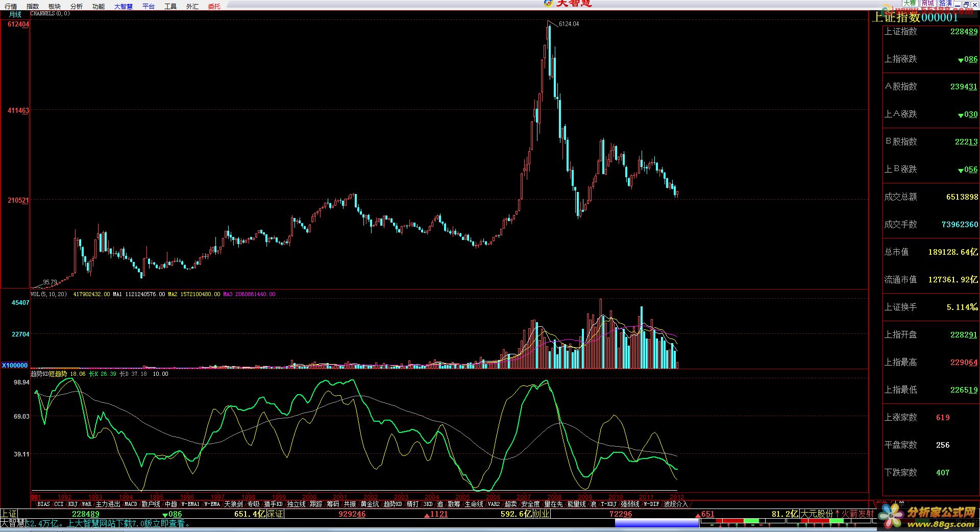Switch to the W-DIF indicator tab
Image resolution: width=980 pixels, height=532 pixels.
(x=651, y=504)
